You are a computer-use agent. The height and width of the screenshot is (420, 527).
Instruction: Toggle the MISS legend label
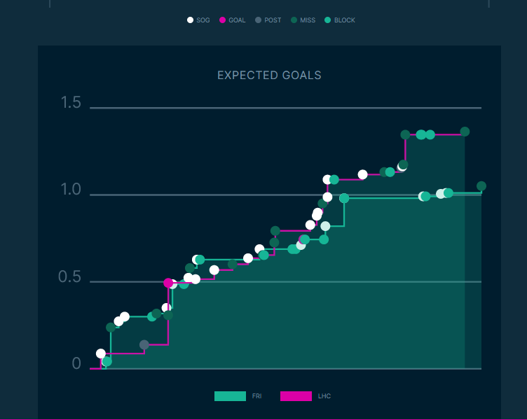[x=308, y=20]
